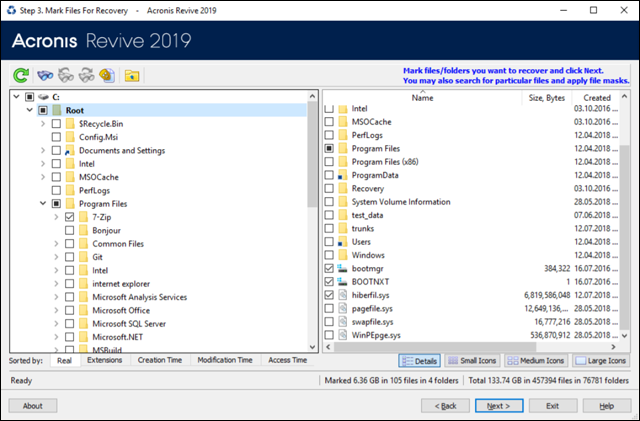Check the Bonjour folder checkbox
This screenshot has height=421, width=640.
pyautogui.click(x=69, y=230)
